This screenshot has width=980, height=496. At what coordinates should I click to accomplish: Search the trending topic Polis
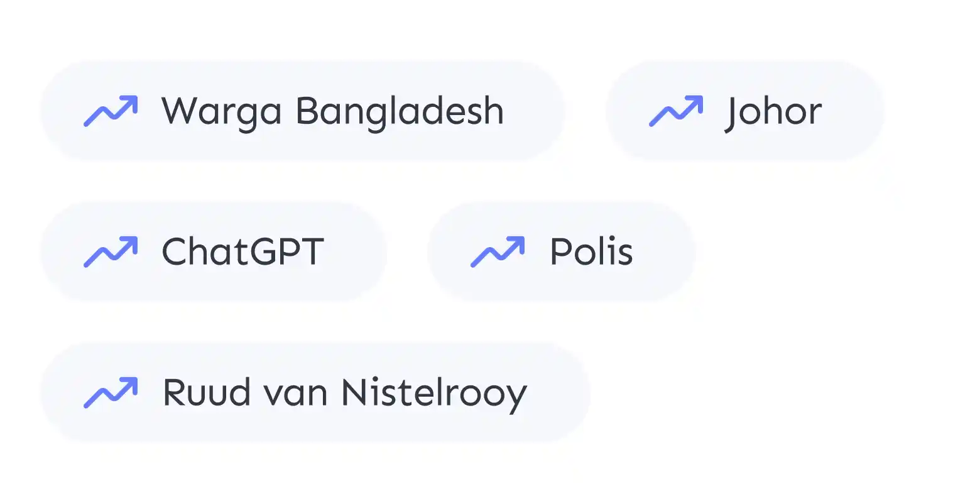pos(562,251)
